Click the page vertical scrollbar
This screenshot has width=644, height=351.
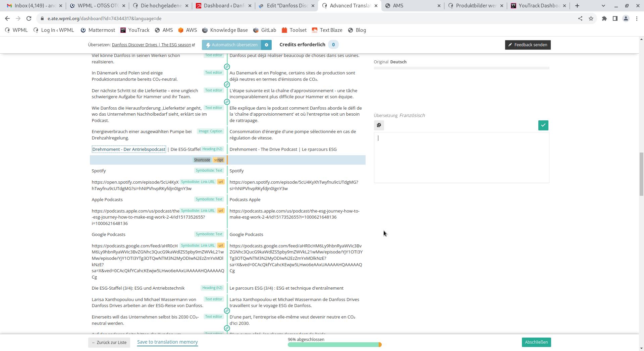[641, 174]
